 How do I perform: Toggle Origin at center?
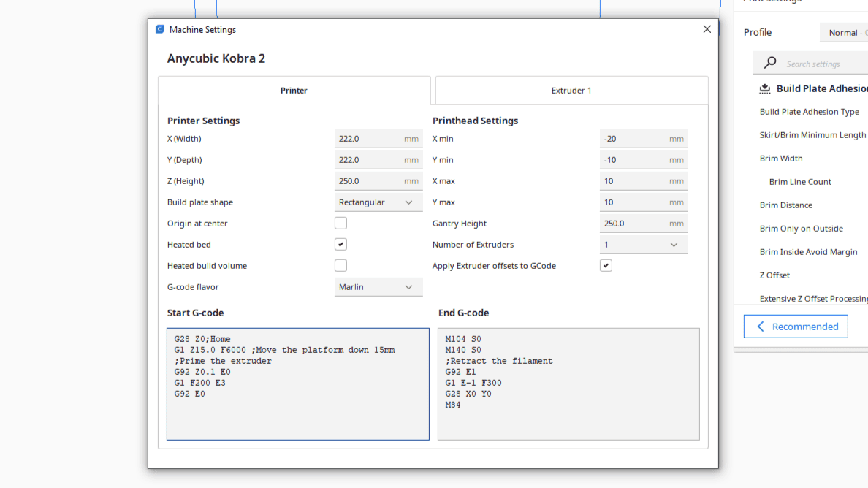(x=340, y=223)
